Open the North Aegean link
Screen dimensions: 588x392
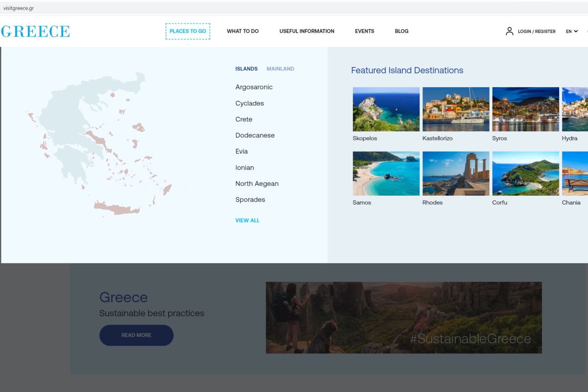click(257, 184)
